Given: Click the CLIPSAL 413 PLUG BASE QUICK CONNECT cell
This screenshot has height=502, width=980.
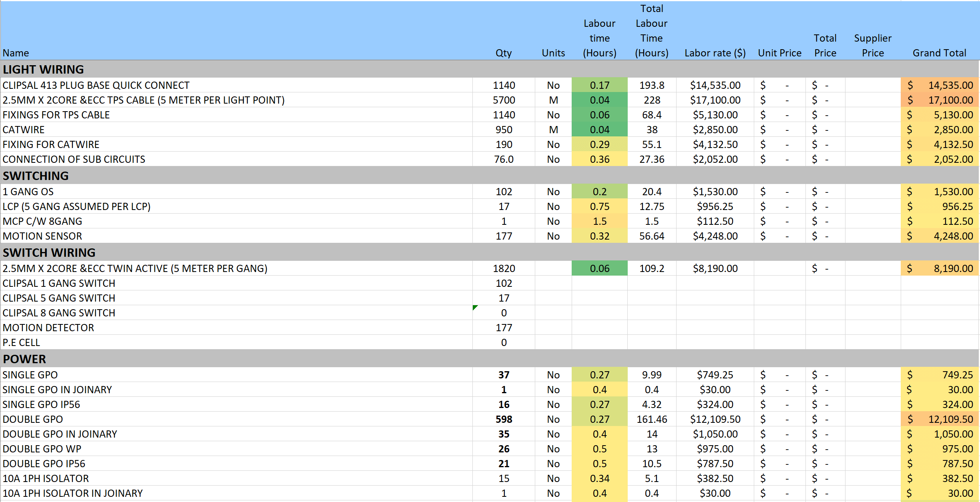Looking at the screenshot, I should point(96,85).
